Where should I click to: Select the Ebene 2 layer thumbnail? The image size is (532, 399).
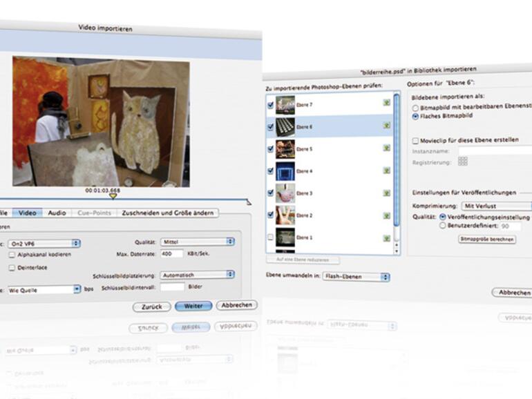pos(285,215)
